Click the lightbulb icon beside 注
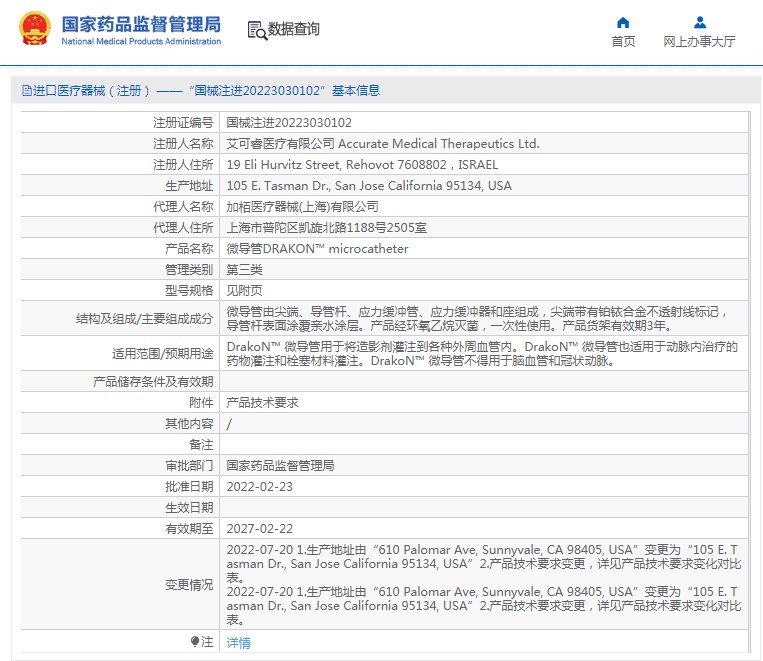Image resolution: width=763 pixels, height=661 pixels. [x=195, y=642]
